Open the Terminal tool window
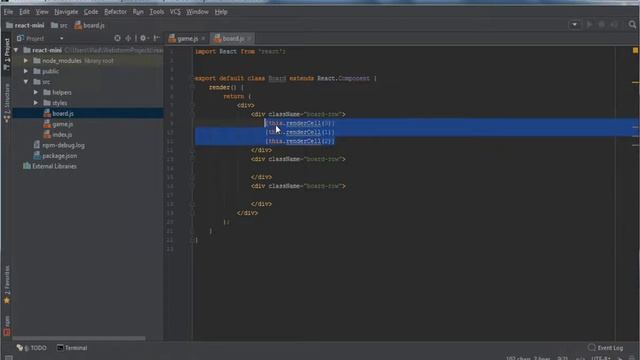The width and height of the screenshot is (640, 360). click(72, 348)
